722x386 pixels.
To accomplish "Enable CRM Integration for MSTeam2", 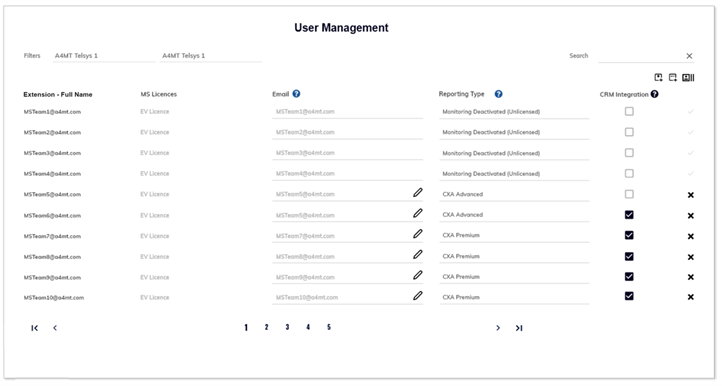I will pyautogui.click(x=629, y=132).
